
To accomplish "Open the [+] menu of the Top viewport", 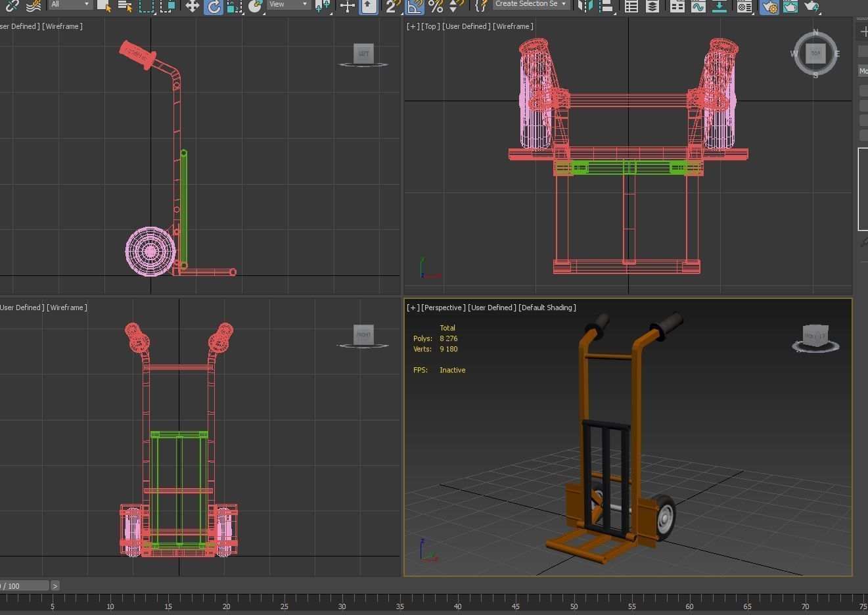I will click(x=413, y=26).
